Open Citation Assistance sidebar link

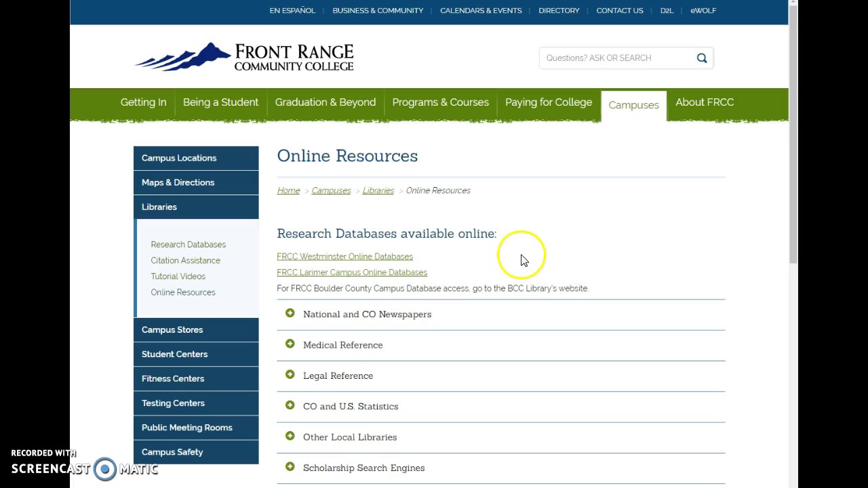[185, 260]
